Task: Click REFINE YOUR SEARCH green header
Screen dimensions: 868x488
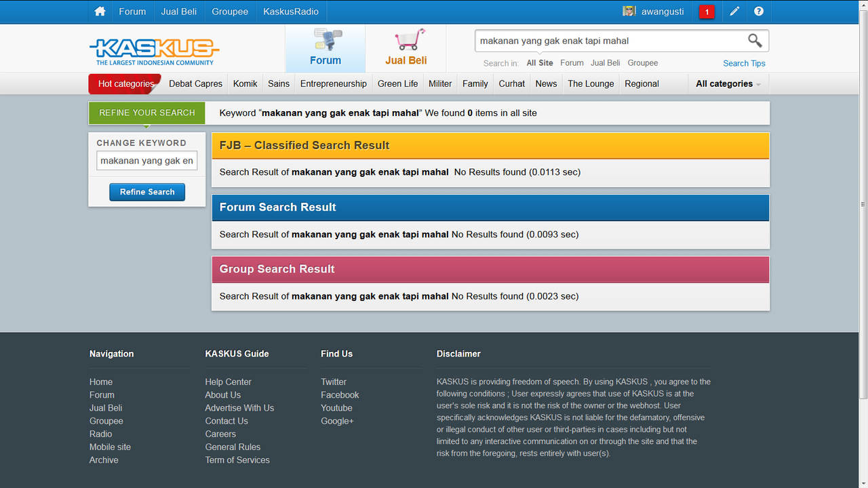Action: click(147, 113)
